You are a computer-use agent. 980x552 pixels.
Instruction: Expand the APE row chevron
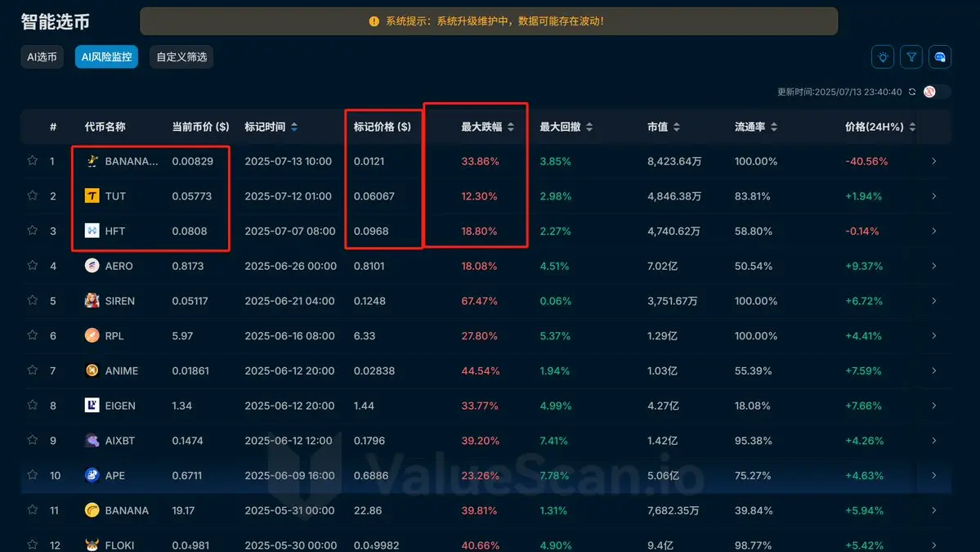(933, 475)
